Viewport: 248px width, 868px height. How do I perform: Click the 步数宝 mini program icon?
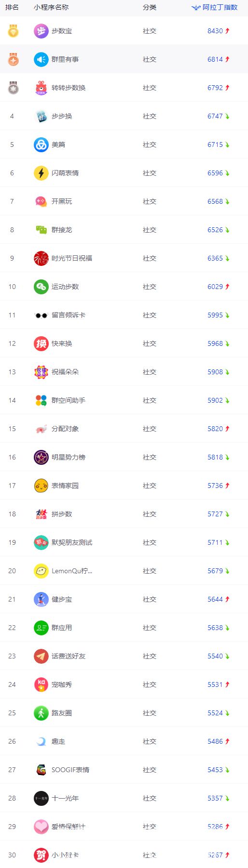pos(41,31)
